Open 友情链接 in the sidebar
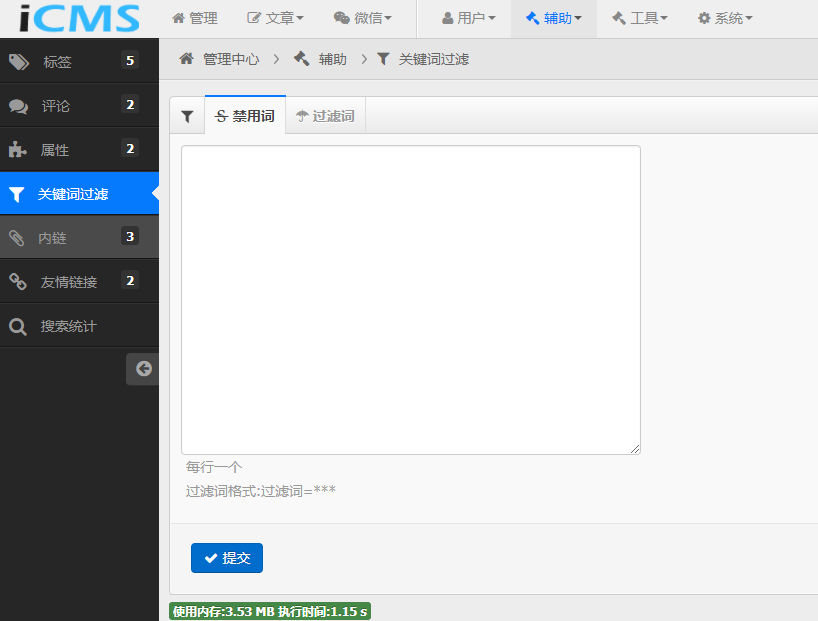The image size is (818, 621). pos(79,281)
